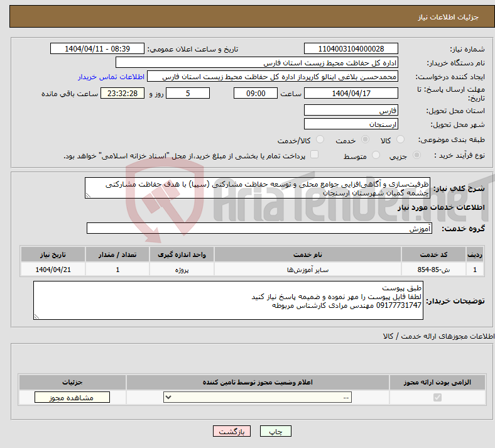Toggle the mandatory license checkbox
The image size is (495, 448).
point(437,397)
